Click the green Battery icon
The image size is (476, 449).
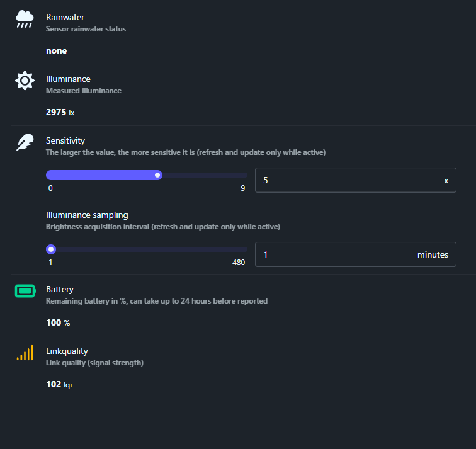25,291
